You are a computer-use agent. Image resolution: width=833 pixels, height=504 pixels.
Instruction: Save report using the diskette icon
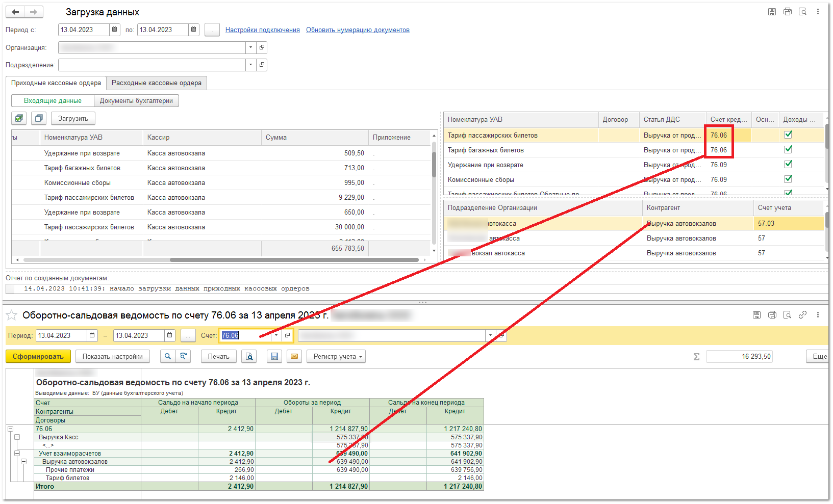(x=274, y=356)
